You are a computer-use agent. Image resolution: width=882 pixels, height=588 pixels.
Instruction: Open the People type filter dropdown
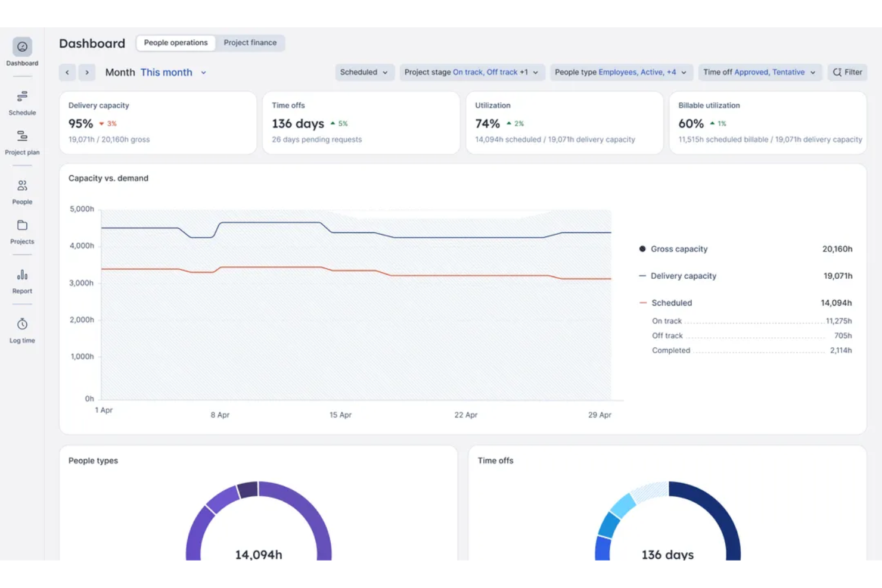pyautogui.click(x=621, y=72)
